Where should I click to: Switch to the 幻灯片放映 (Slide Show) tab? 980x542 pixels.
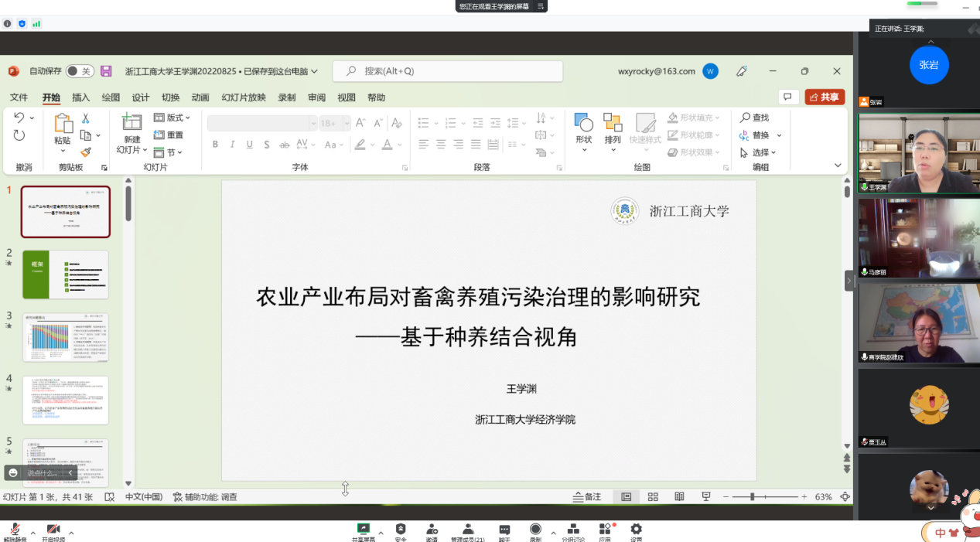pos(243,97)
